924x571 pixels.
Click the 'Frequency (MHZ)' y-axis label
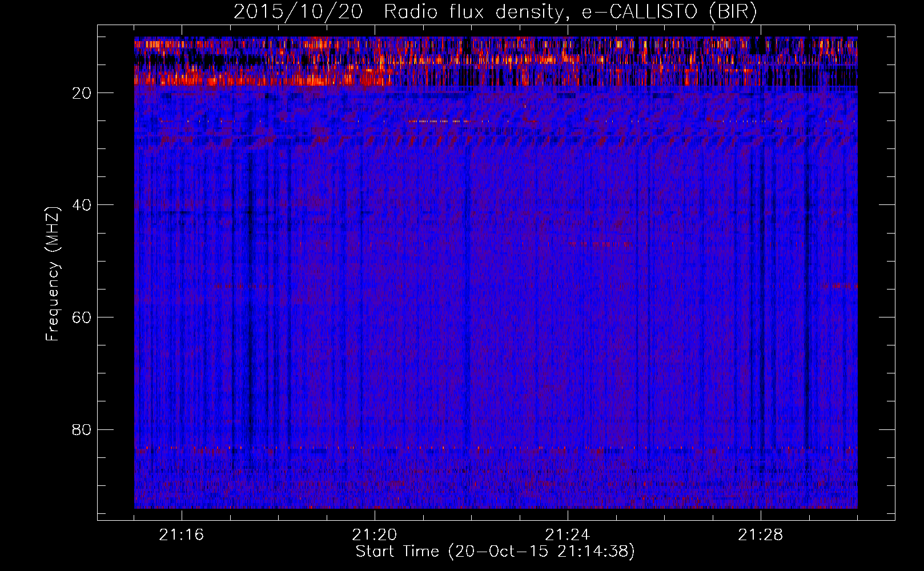[x=52, y=274]
